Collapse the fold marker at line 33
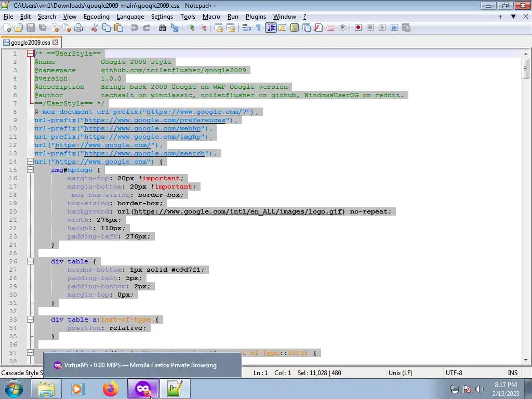Image resolution: width=532 pixels, height=399 pixels. (30, 320)
